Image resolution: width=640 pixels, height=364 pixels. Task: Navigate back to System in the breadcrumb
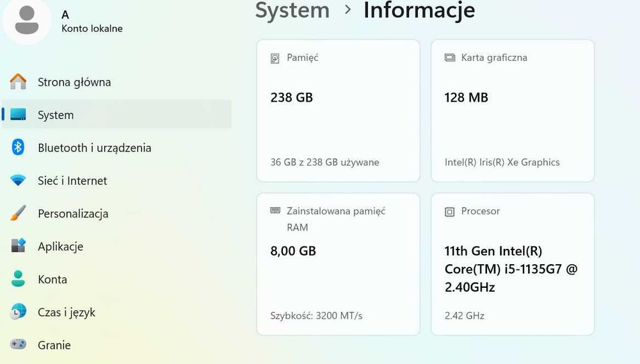click(x=292, y=10)
